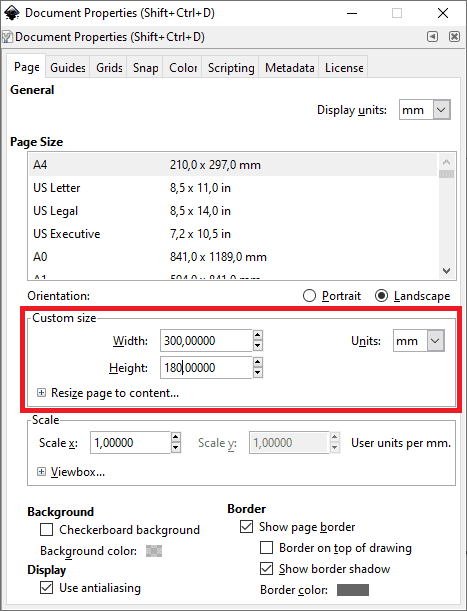The width and height of the screenshot is (467, 611).
Task: Toggle Use antialiasing checkbox
Action: [46, 587]
